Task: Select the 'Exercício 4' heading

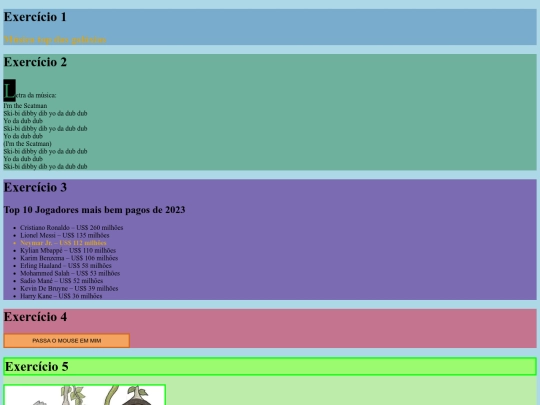Action: 35,317
